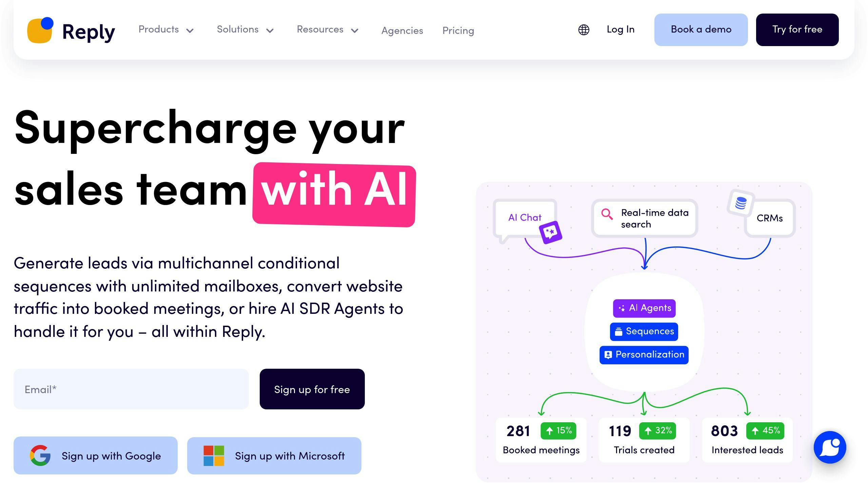
Task: Click the CRMs icon in diagram
Action: pos(742,203)
